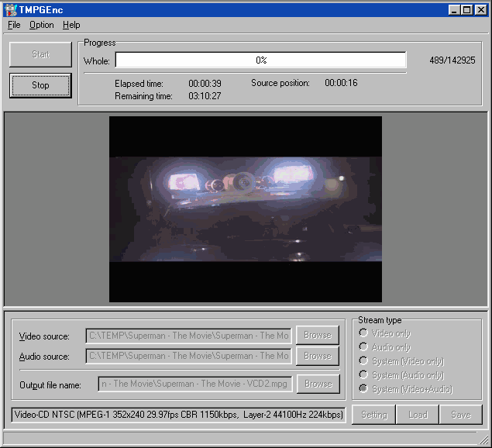This screenshot has height=448, width=492.
Task: Click the video preview frame
Action: point(246,209)
